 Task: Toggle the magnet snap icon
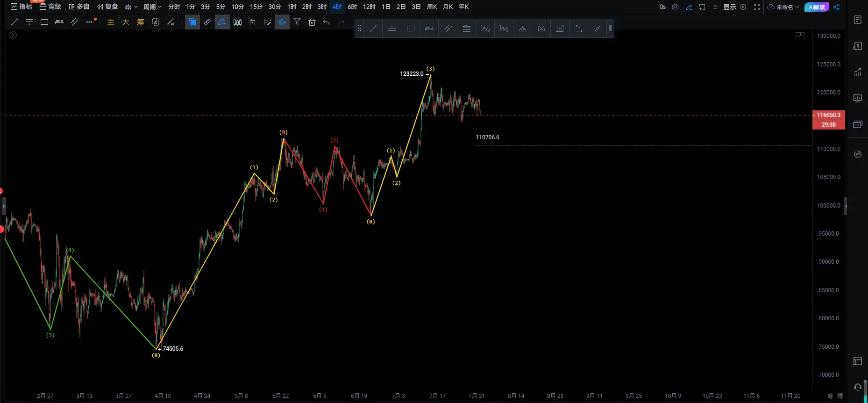point(282,22)
